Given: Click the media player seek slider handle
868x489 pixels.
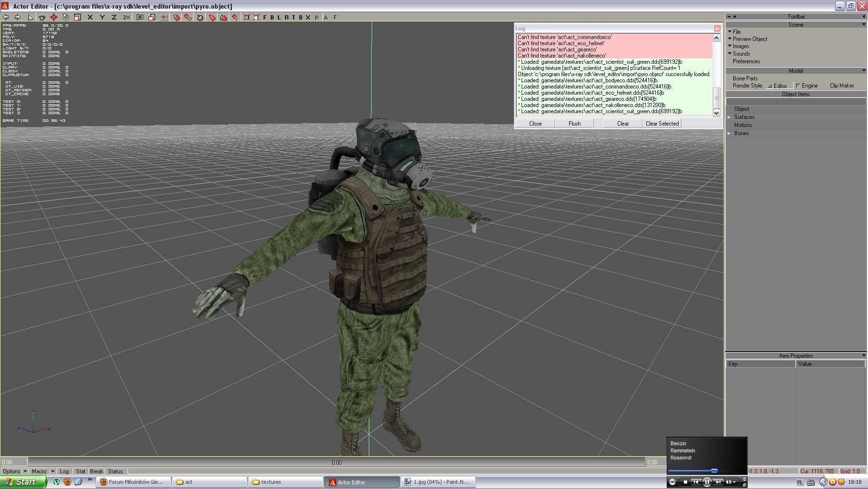Looking at the screenshot, I should (714, 470).
